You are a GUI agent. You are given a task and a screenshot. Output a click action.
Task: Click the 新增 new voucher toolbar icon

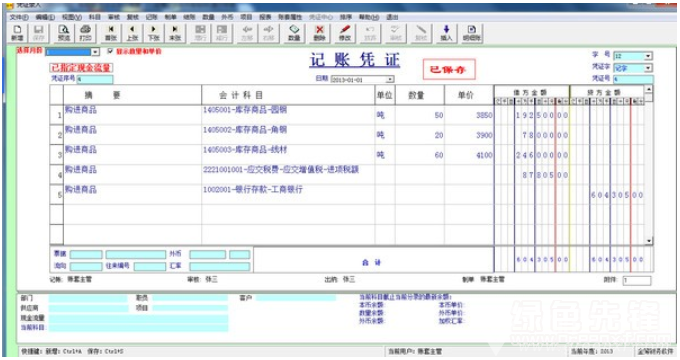point(17,33)
